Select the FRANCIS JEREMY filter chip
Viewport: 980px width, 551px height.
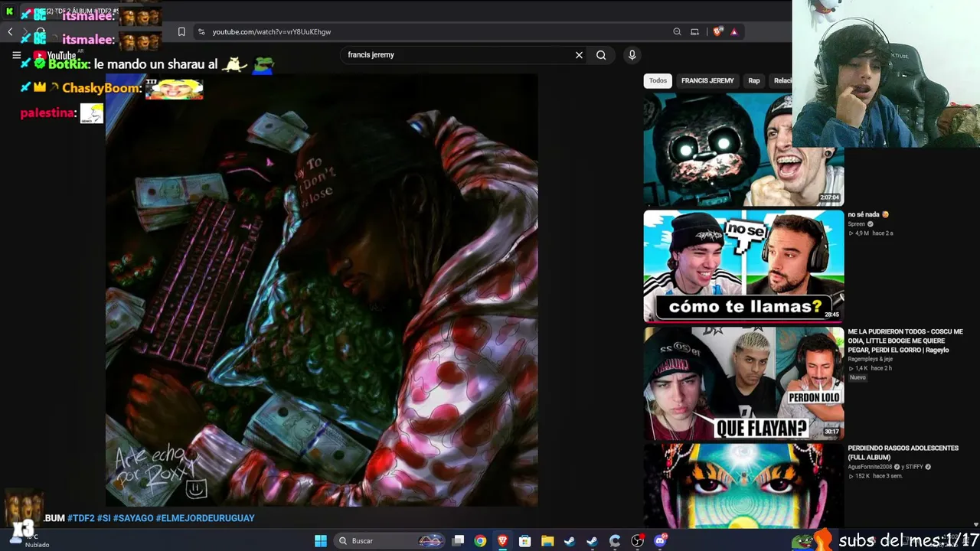click(x=707, y=80)
